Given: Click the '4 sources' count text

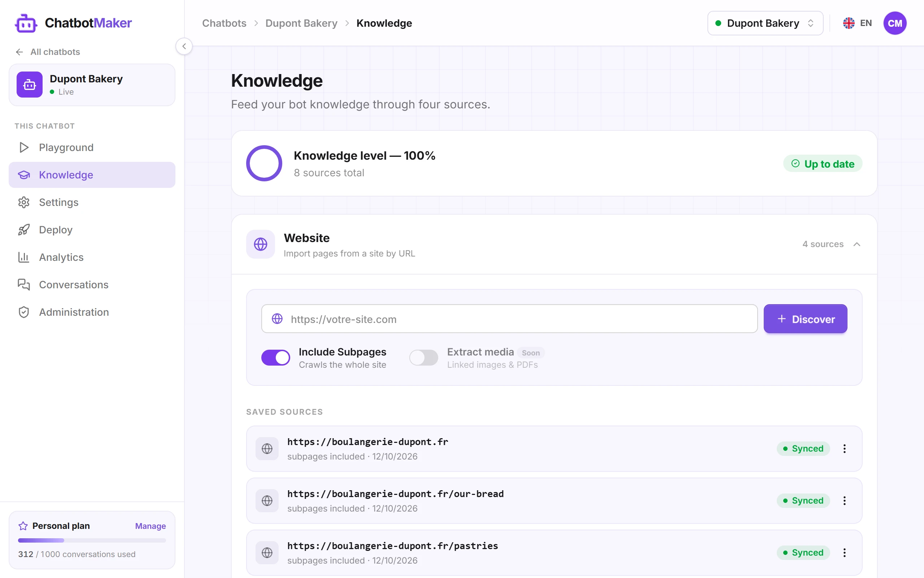Looking at the screenshot, I should coord(823,244).
